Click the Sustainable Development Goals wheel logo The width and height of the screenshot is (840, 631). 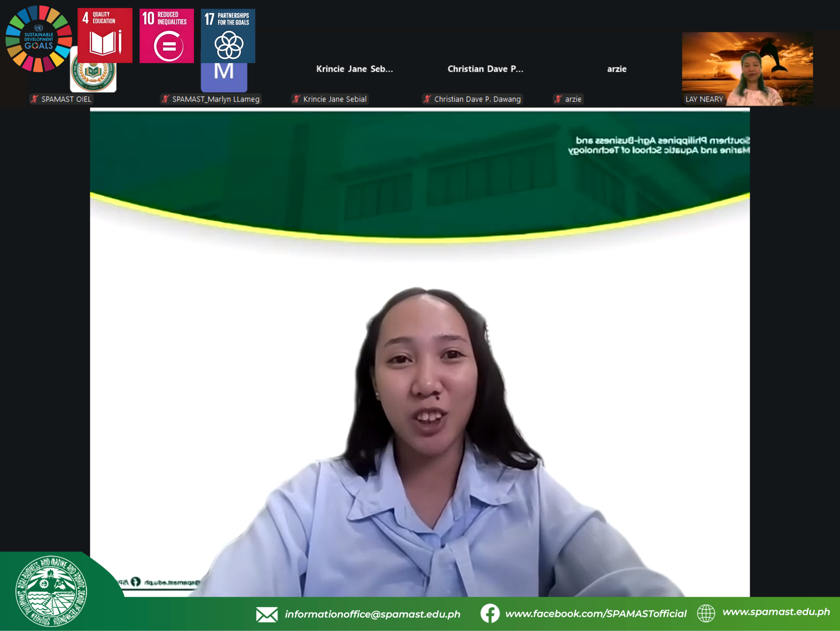[x=38, y=38]
